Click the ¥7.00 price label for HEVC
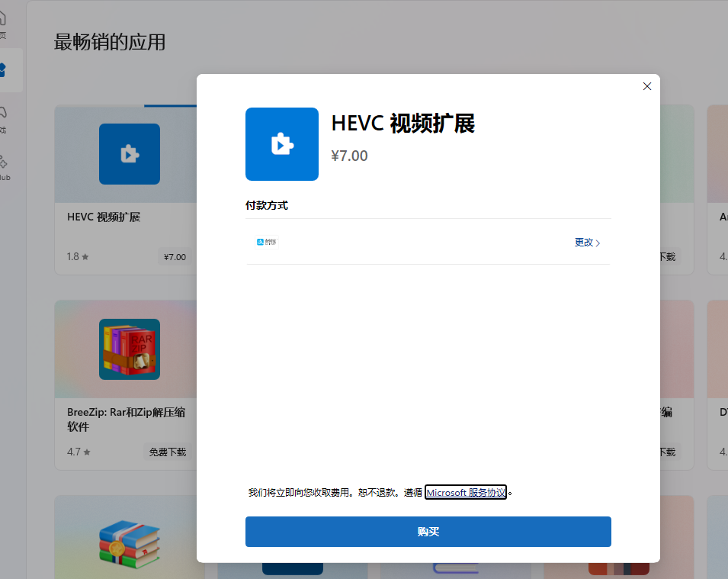The image size is (728, 579). [349, 156]
